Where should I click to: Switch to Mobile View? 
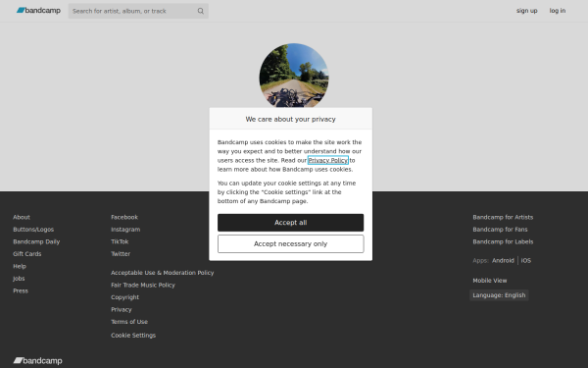click(x=489, y=281)
